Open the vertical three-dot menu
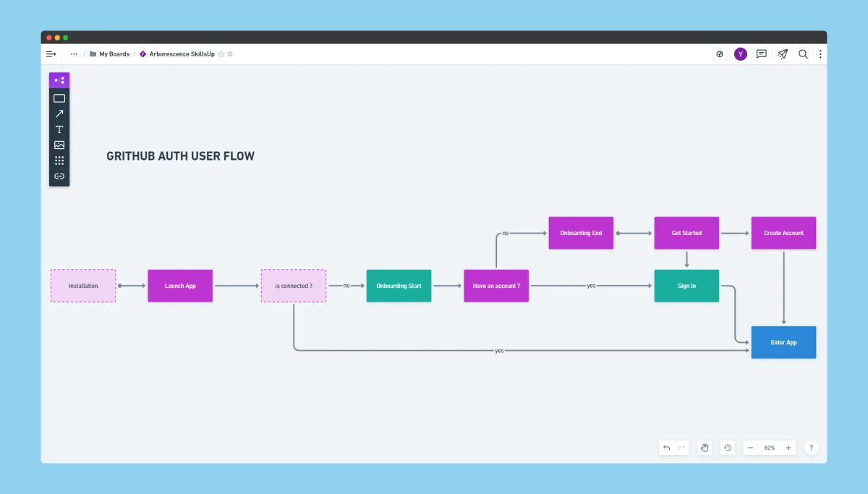 click(820, 54)
